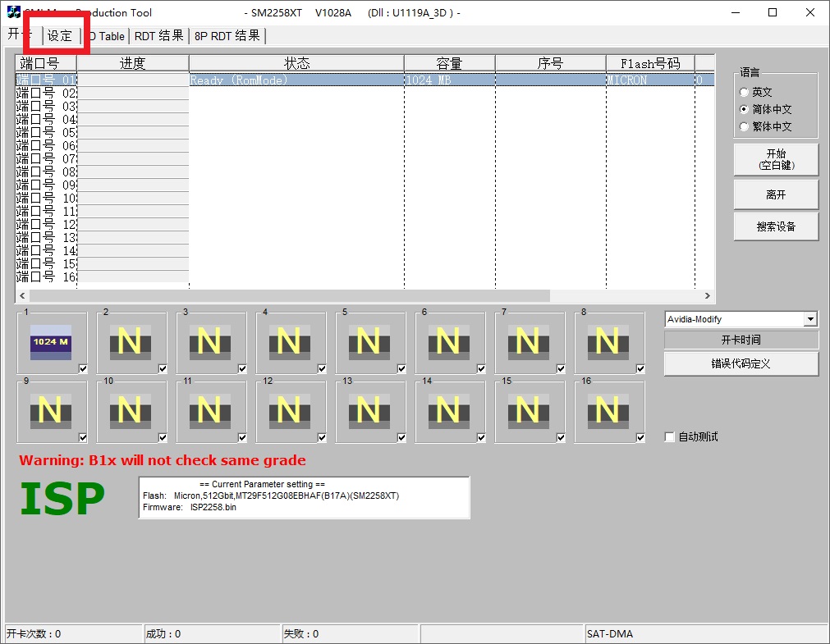Click the 搜索设备 button
Image resolution: width=830 pixels, height=644 pixels.
click(x=776, y=226)
